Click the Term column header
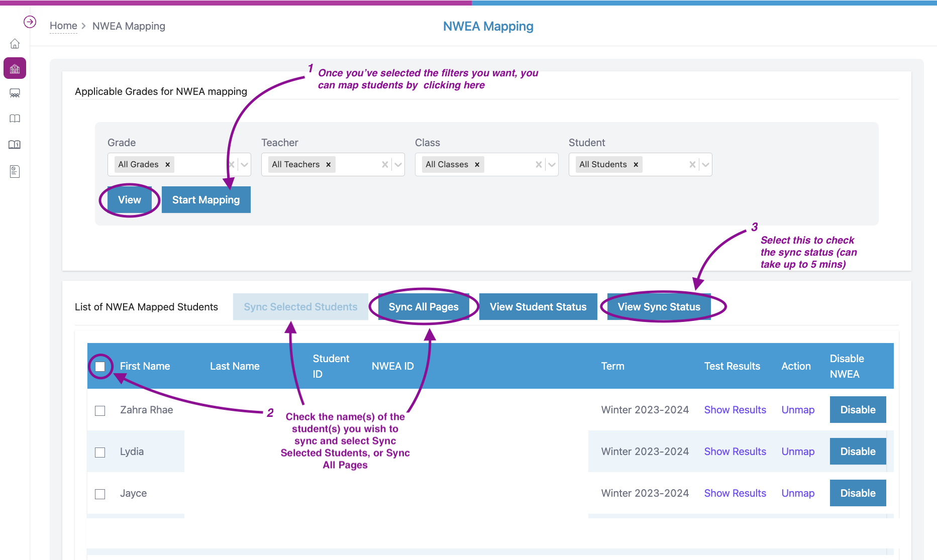Viewport: 937px width, 560px height. tap(612, 366)
